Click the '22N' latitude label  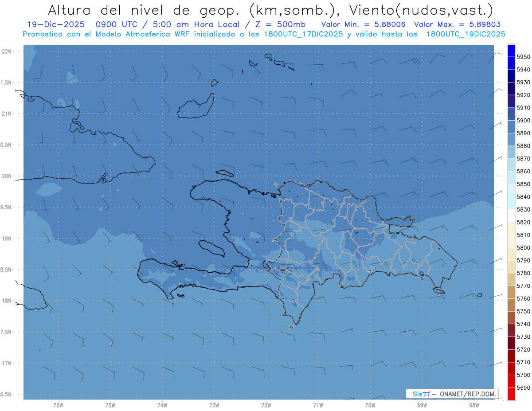point(7,51)
